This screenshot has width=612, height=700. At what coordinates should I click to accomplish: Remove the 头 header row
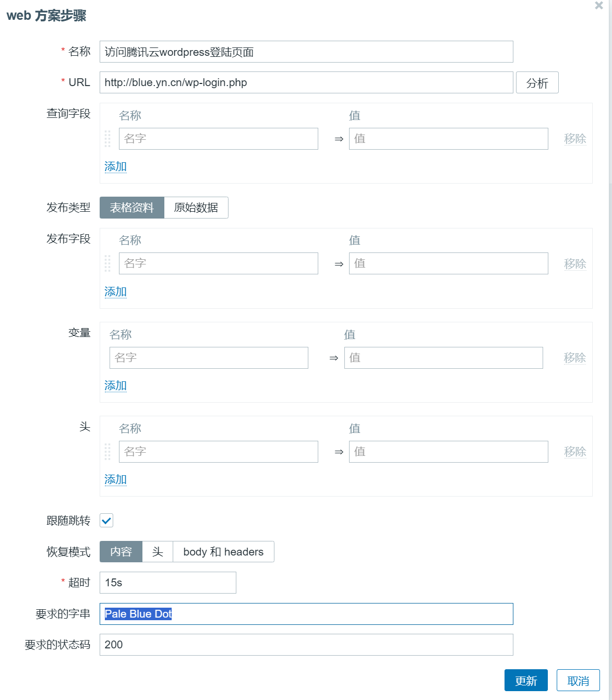pos(575,452)
